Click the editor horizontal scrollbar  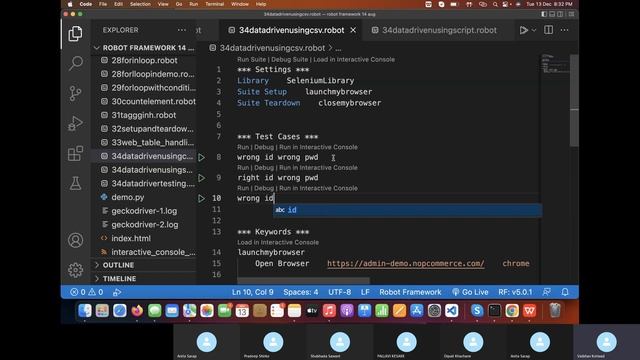point(304,280)
